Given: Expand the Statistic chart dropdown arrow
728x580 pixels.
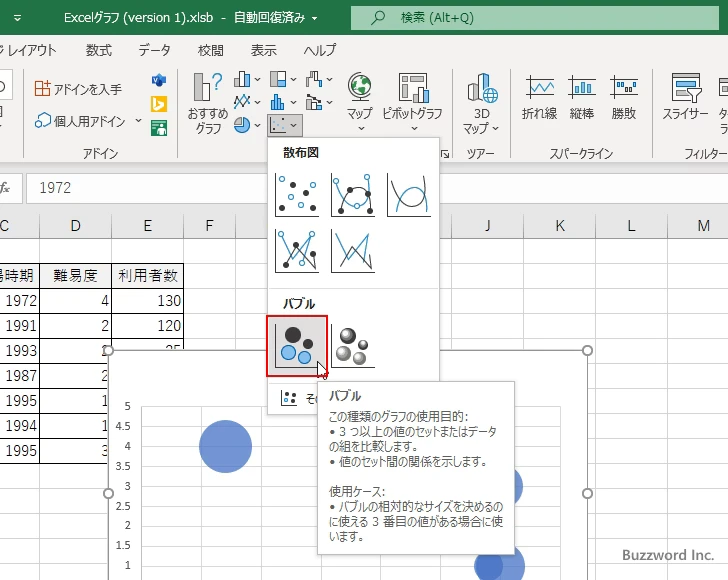Looking at the screenshot, I should pyautogui.click(x=293, y=102).
